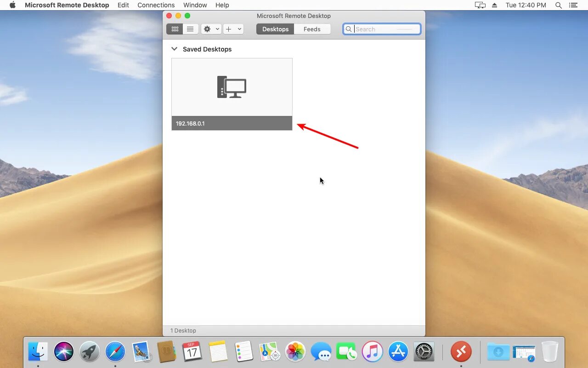Click the eject icon in menu bar
Viewport: 588px width, 368px height.
[x=495, y=5]
